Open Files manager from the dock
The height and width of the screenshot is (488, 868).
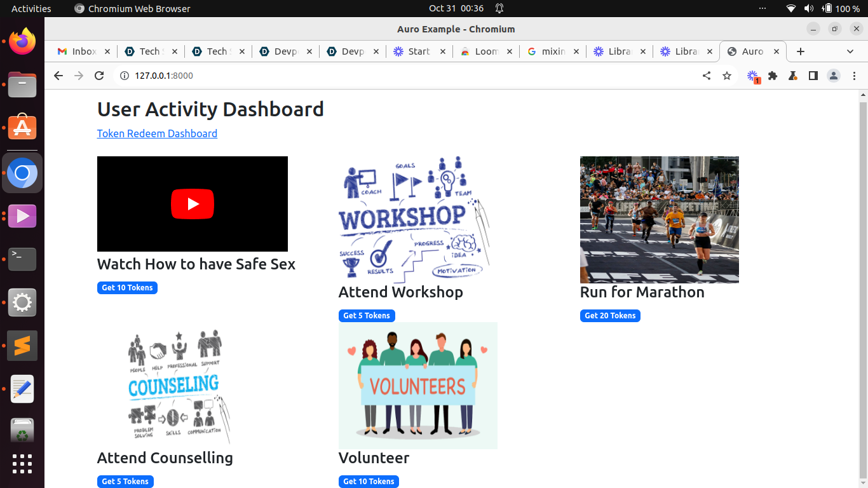click(22, 85)
